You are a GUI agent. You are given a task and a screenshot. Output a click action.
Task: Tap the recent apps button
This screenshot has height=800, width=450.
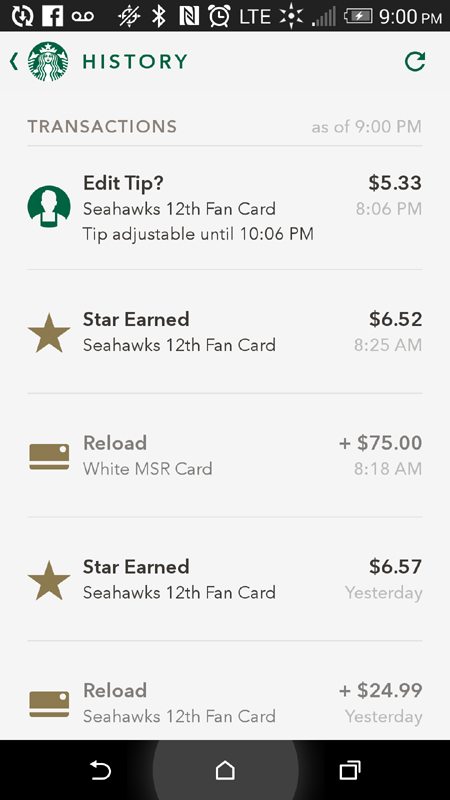coord(350,770)
